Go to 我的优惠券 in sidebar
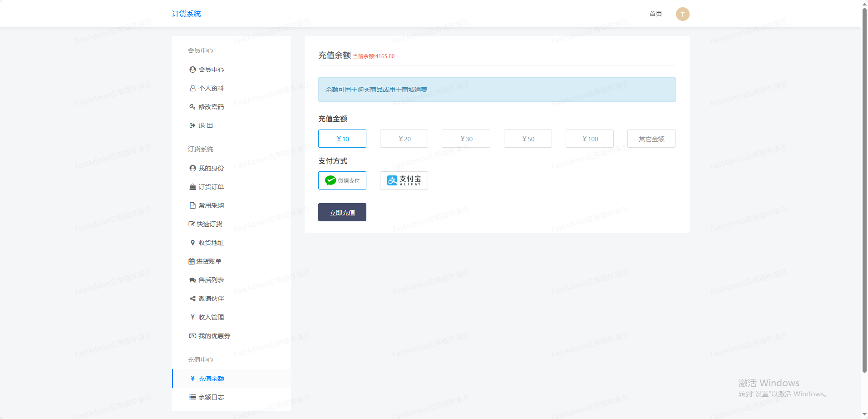This screenshot has width=868, height=419. (x=214, y=336)
